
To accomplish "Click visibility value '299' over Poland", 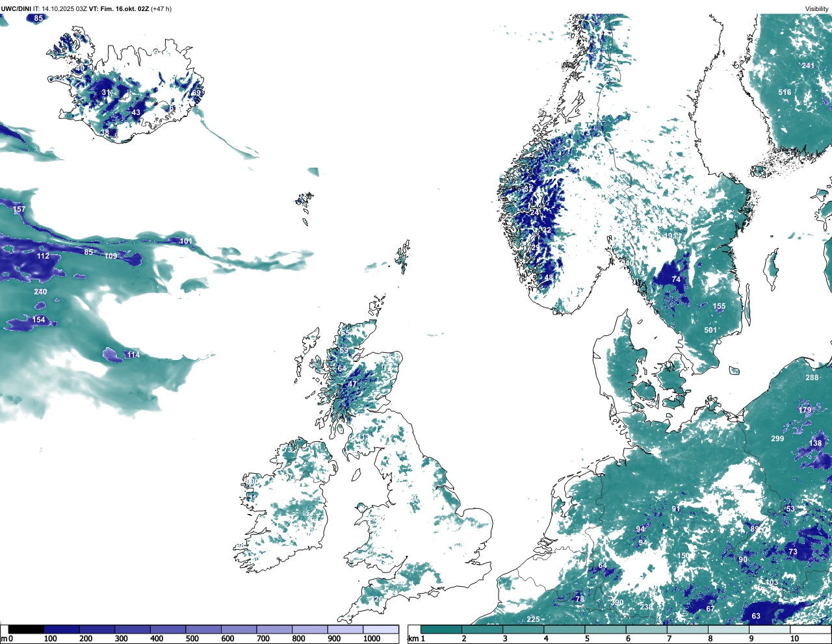I will [777, 439].
